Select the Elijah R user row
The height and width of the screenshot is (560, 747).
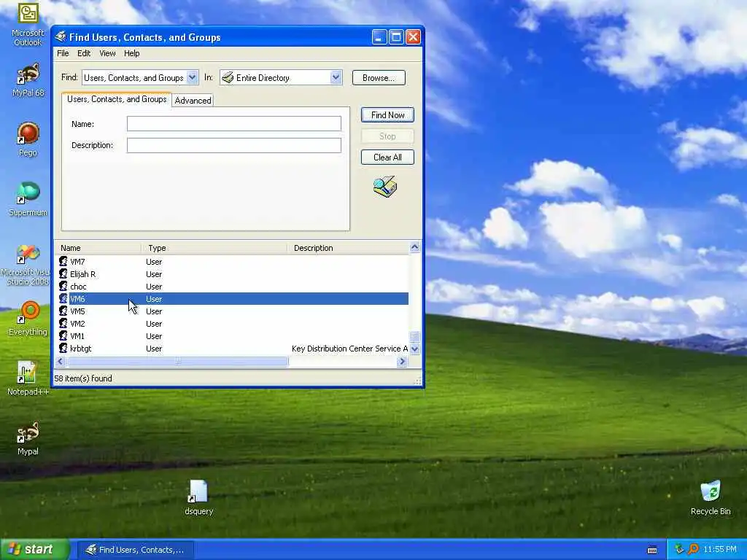click(x=232, y=274)
